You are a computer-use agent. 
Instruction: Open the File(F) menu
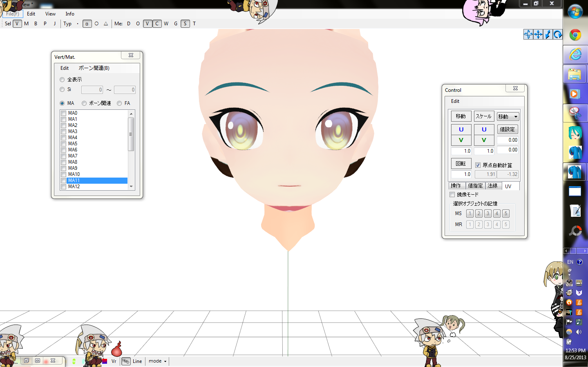coord(13,14)
